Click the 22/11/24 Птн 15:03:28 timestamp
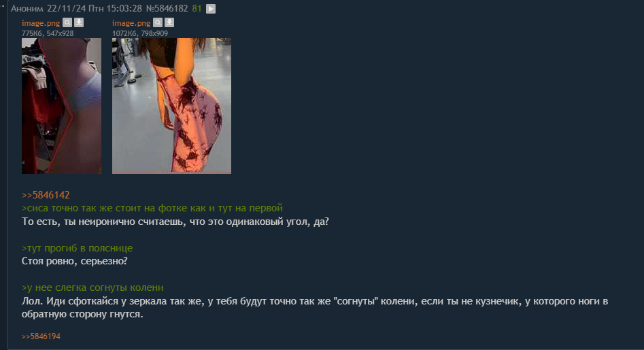Image resolution: width=644 pixels, height=350 pixels. pyautogui.click(x=95, y=9)
